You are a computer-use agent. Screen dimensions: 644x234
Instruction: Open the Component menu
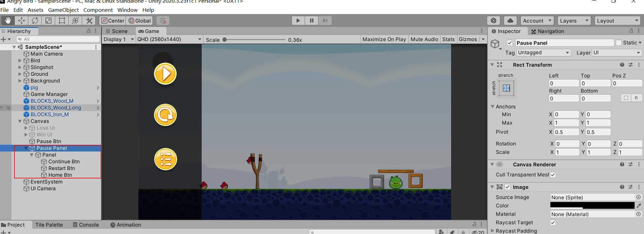coord(98,10)
